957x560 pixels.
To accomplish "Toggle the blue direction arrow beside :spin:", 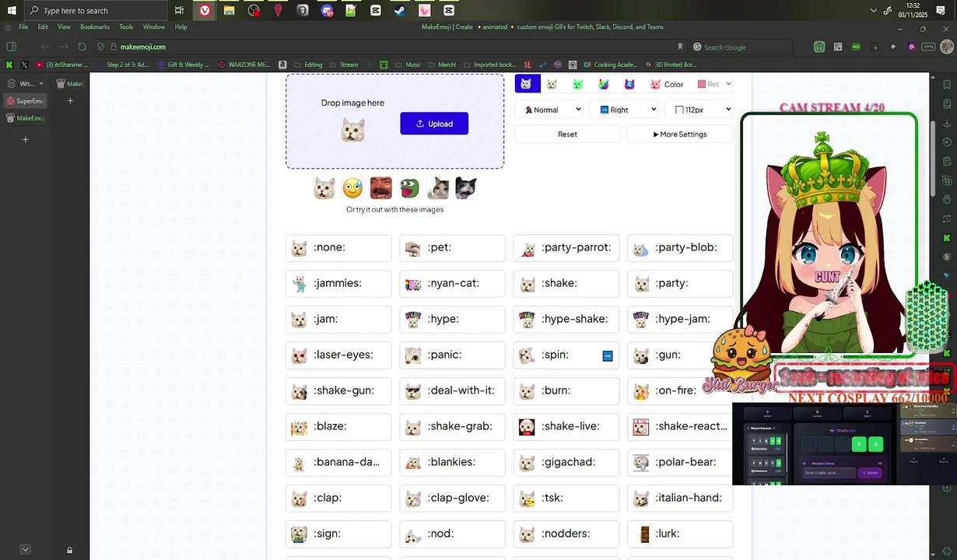I will pos(608,355).
